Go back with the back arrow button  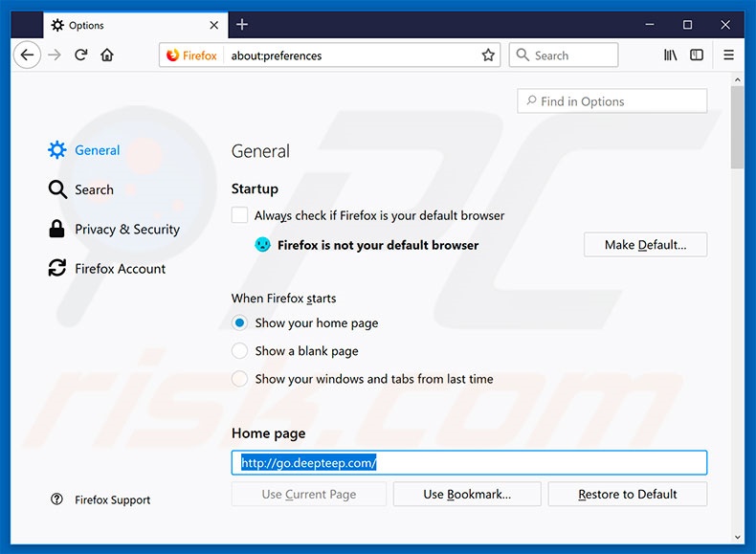click(x=27, y=55)
